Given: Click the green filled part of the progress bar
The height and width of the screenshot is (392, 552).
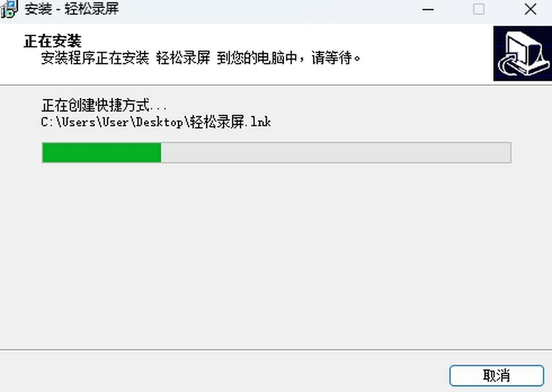Looking at the screenshot, I should tap(102, 153).
